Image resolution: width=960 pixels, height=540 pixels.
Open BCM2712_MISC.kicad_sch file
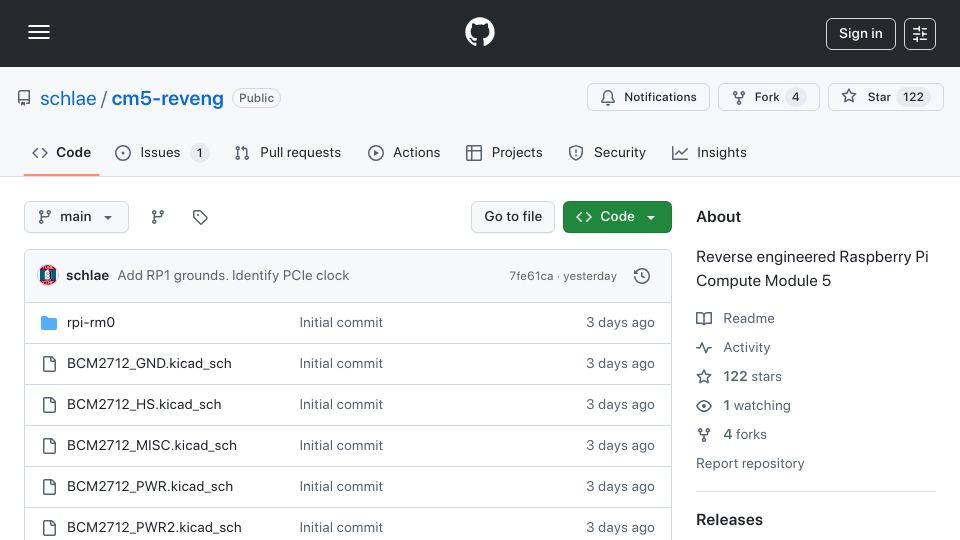pos(152,446)
